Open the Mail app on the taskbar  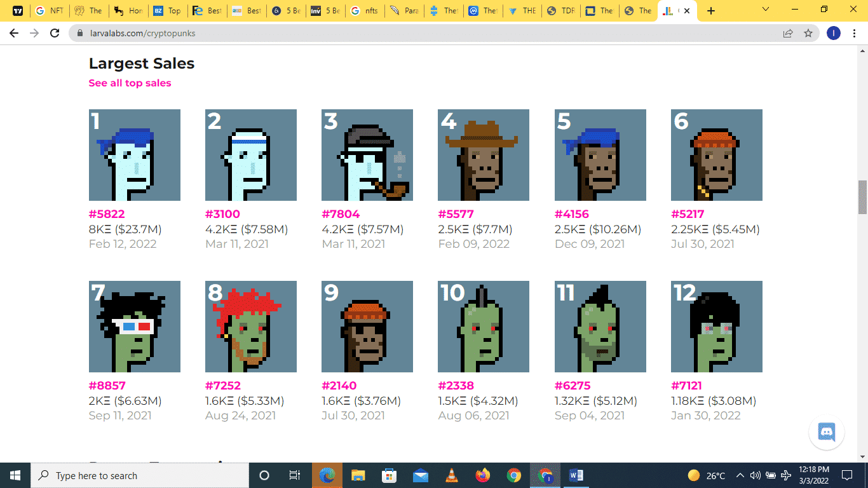[x=421, y=475]
